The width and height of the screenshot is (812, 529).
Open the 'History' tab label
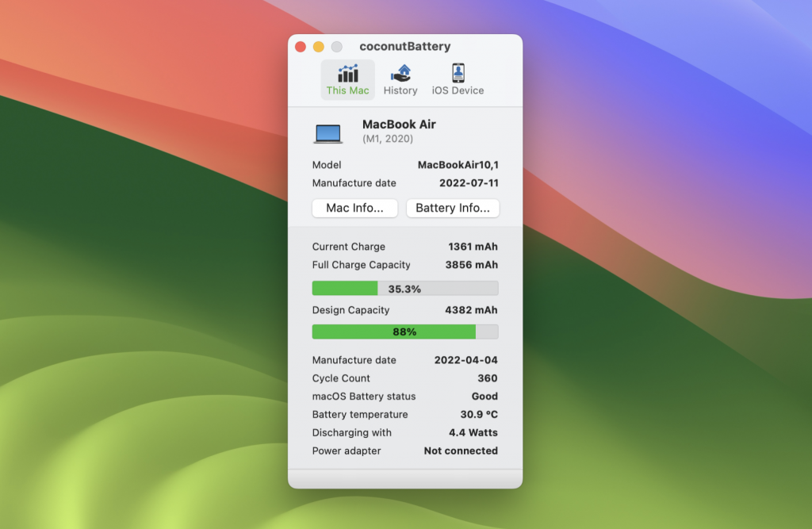pos(400,90)
